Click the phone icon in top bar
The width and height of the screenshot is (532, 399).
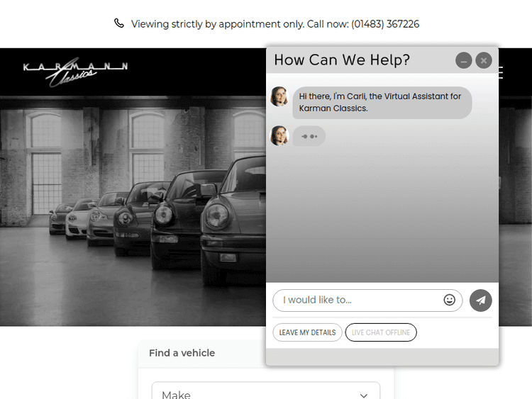click(119, 23)
